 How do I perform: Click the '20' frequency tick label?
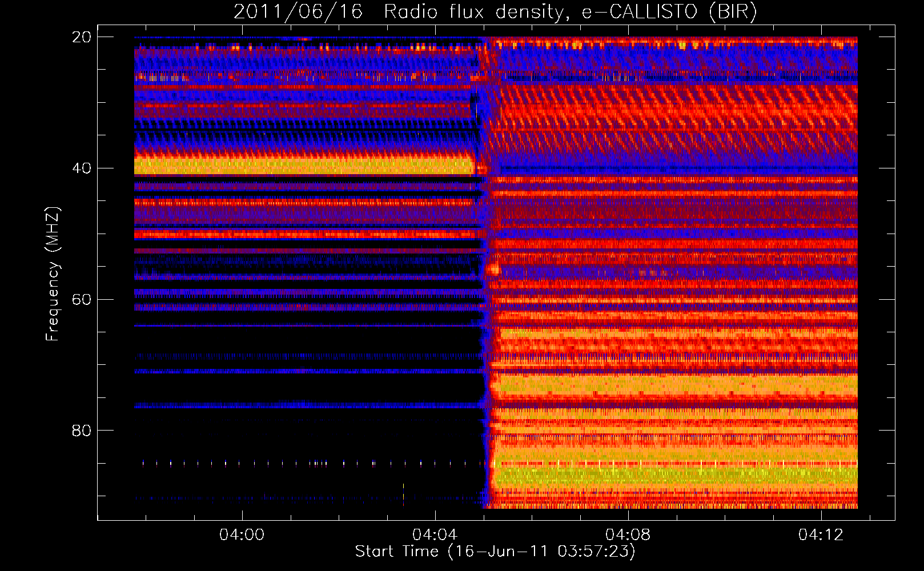tap(81, 37)
